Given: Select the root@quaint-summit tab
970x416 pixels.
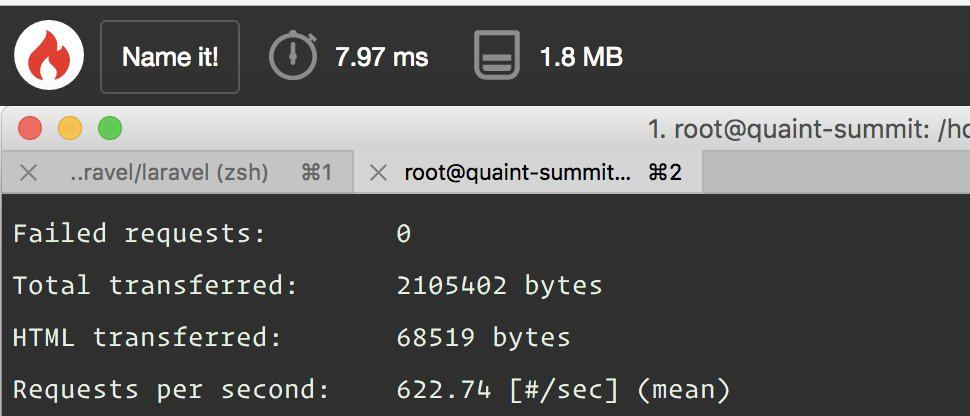Looking at the screenshot, I should tap(517, 173).
